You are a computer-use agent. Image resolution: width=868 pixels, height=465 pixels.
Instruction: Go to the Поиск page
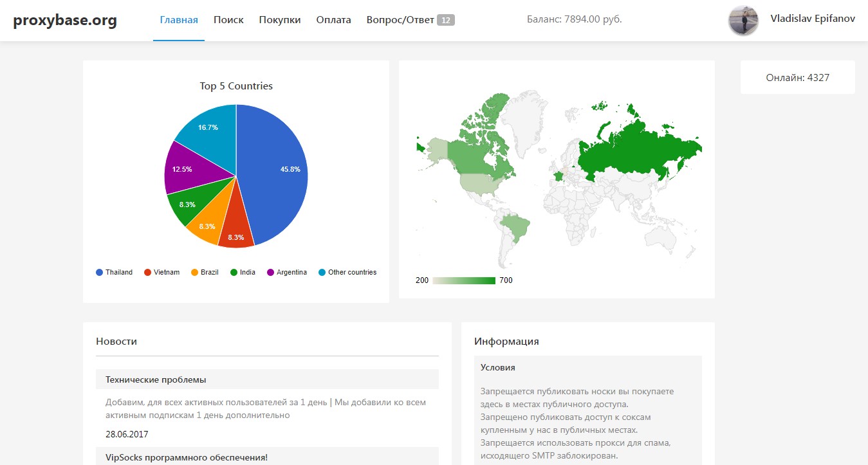228,20
